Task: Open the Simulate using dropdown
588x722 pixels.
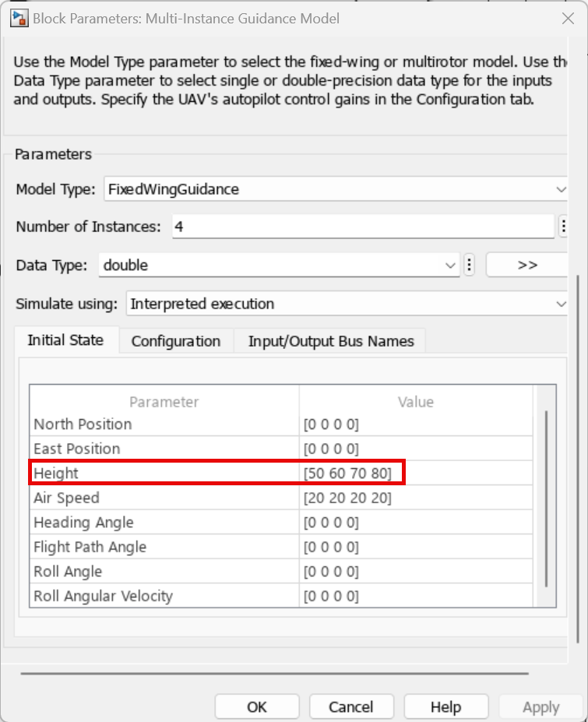Action: [347, 304]
